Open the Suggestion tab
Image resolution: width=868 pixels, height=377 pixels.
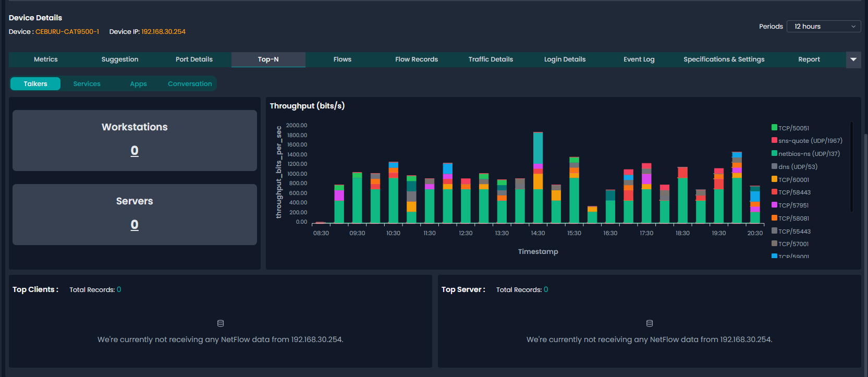click(120, 59)
